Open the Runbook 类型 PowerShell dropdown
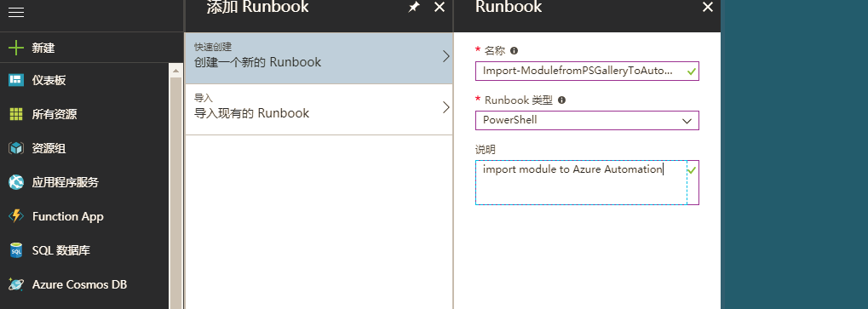This screenshot has height=309, width=868. pos(587,121)
